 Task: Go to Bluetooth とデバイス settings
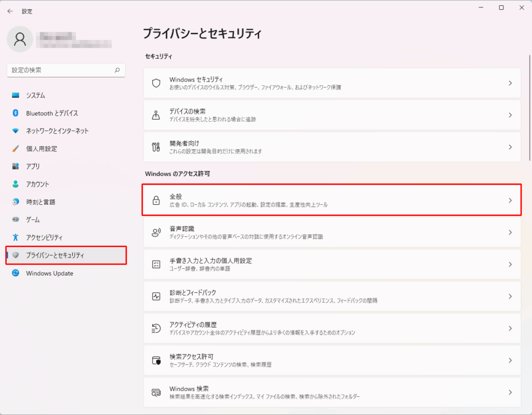[66, 113]
